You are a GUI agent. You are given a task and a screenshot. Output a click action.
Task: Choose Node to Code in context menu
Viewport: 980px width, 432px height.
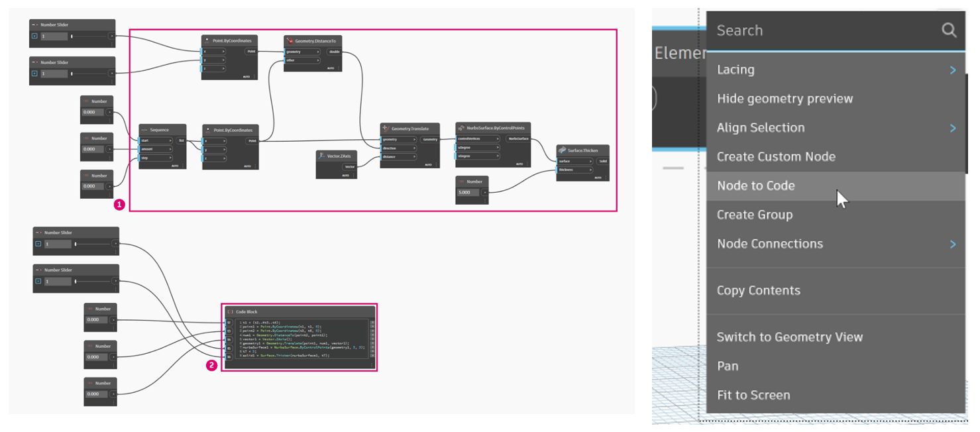pos(836,186)
